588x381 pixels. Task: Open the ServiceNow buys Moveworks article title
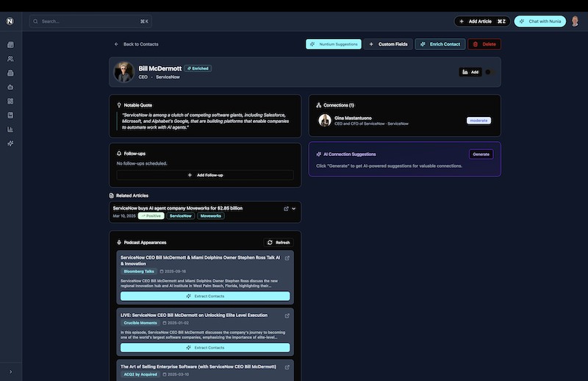[x=178, y=208]
